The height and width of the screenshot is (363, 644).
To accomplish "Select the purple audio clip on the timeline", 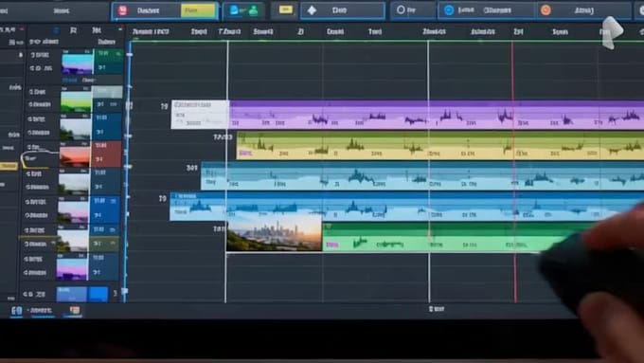I will 437,115.
